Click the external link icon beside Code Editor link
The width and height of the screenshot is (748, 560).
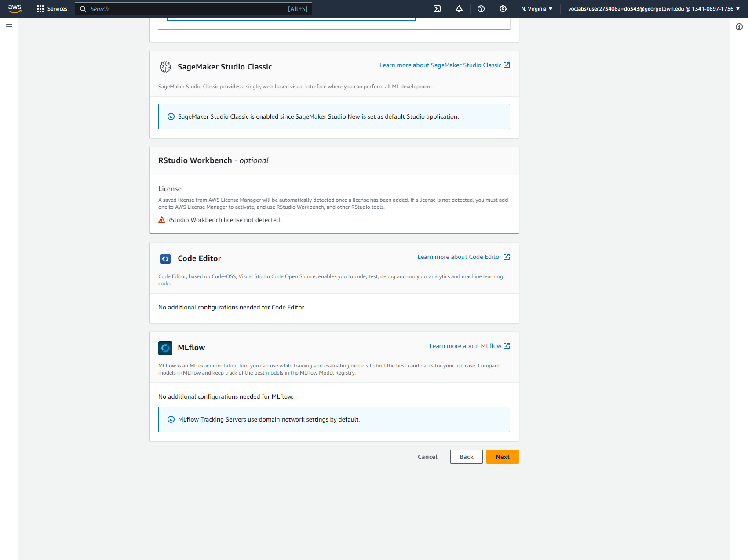click(x=507, y=257)
